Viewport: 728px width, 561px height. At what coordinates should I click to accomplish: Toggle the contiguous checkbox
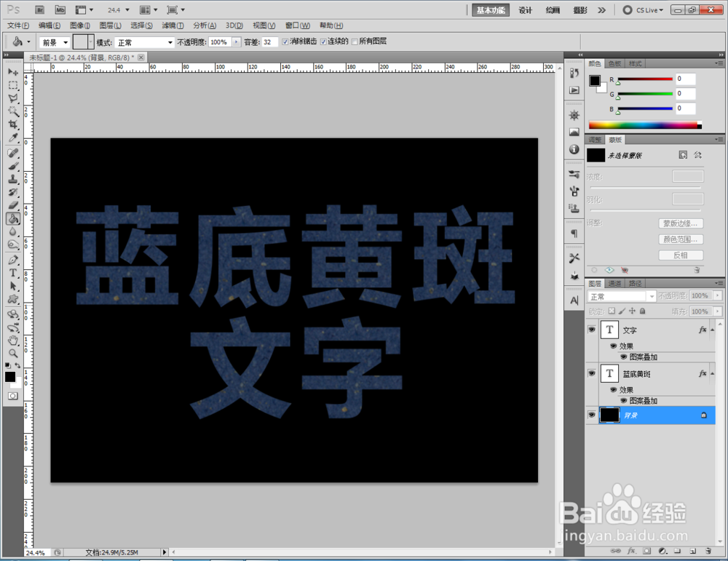323,41
